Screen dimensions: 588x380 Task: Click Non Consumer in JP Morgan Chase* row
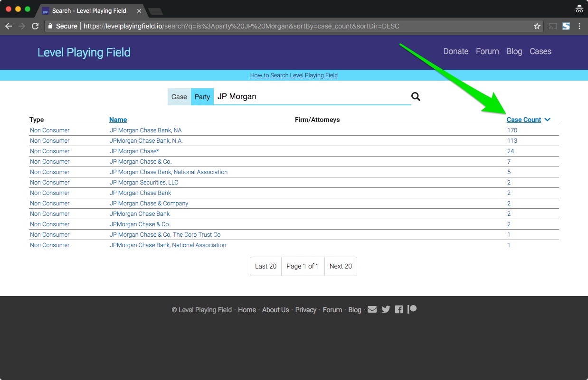tap(50, 151)
